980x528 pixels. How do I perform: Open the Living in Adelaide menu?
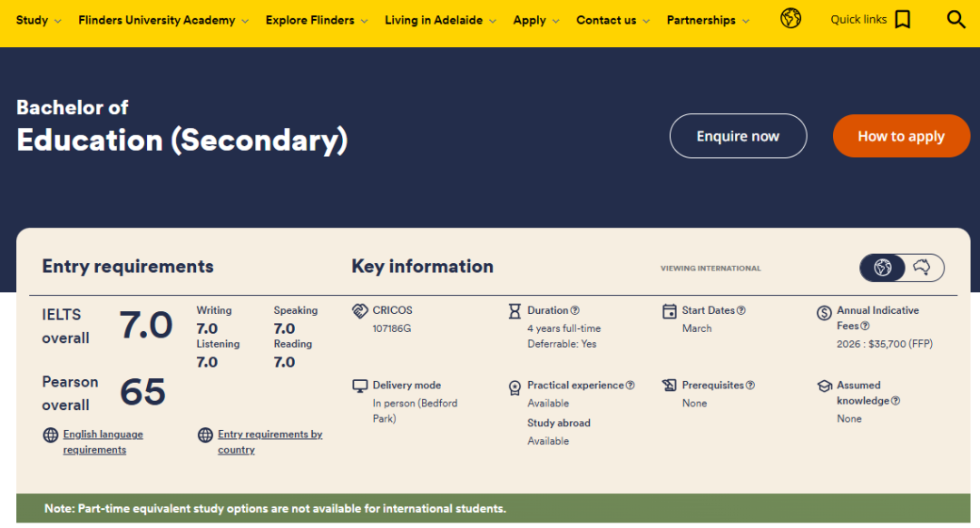point(434,20)
